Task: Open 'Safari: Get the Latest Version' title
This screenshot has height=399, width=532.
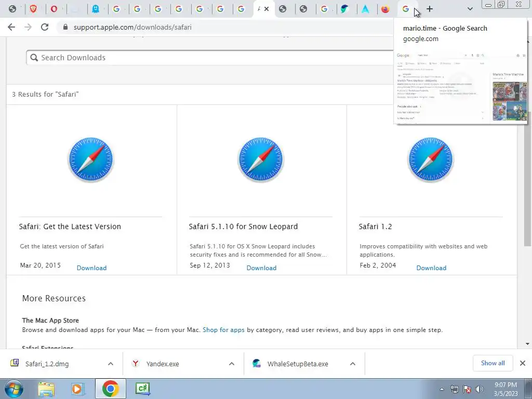Action: (70, 227)
